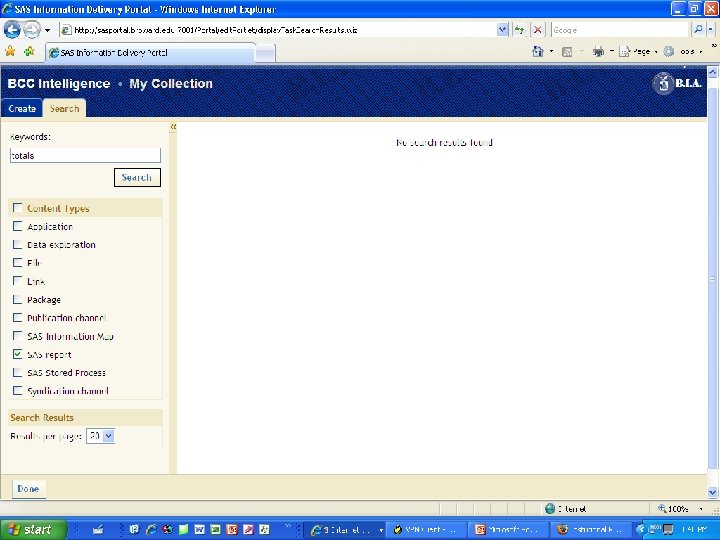Open the address bar history dropdown
This screenshot has width=720, height=540.
point(502,30)
